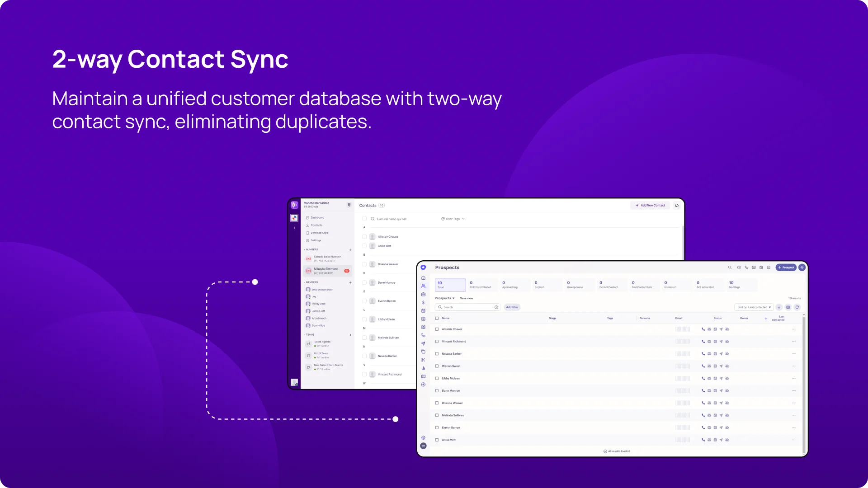Check Libby Mclean in Prospects table
This screenshot has width=868, height=488.
click(x=437, y=379)
